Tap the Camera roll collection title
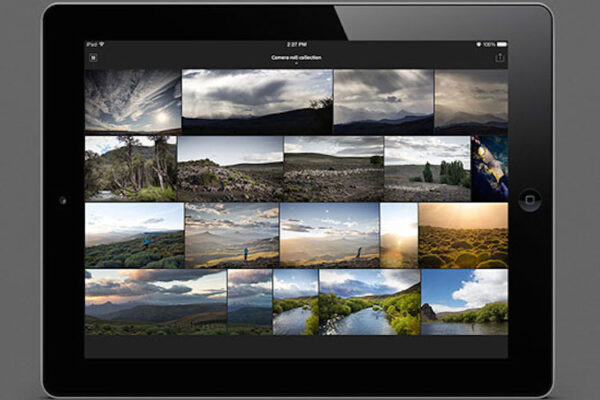Screen dimensions: 600x400 pyautogui.click(x=295, y=57)
